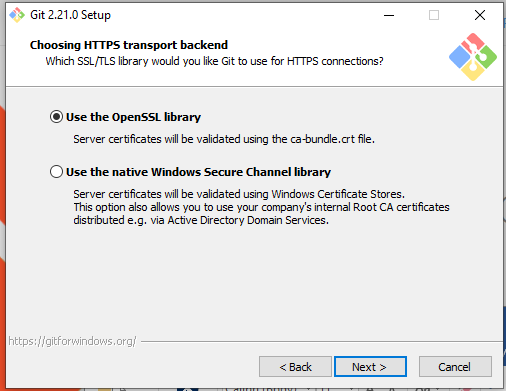Click the 'Which SSL/TLS library' subtitle question
The width and height of the screenshot is (506, 391).
coord(214,61)
